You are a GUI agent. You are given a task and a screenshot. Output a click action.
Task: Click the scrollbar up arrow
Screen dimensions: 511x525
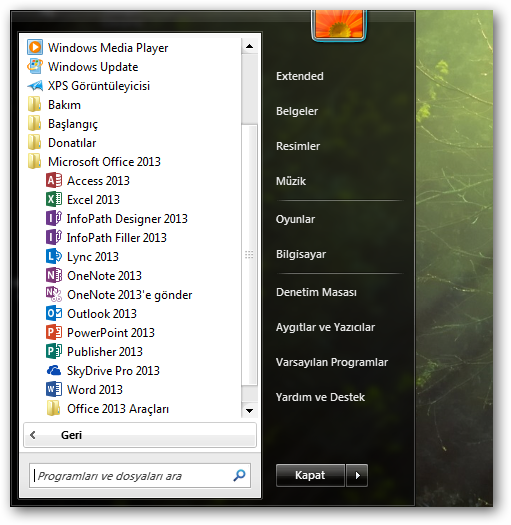click(249, 46)
